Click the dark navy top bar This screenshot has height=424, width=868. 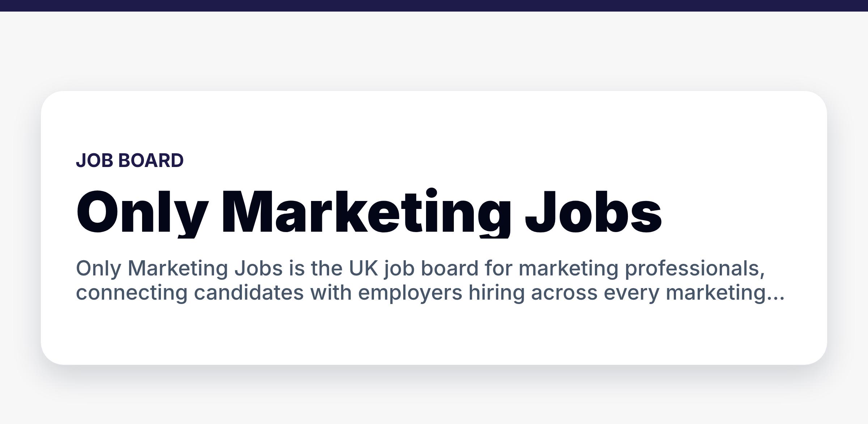pyautogui.click(x=434, y=6)
